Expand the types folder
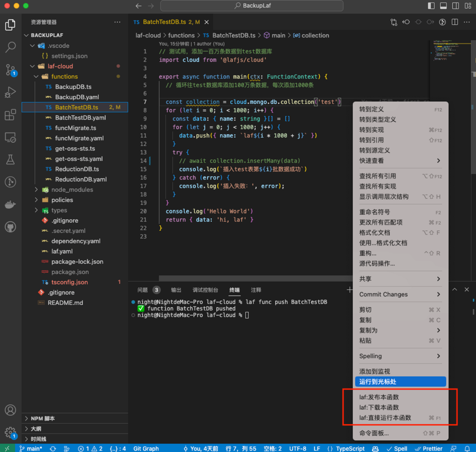Screen dimensions: 476x452 pos(36,210)
